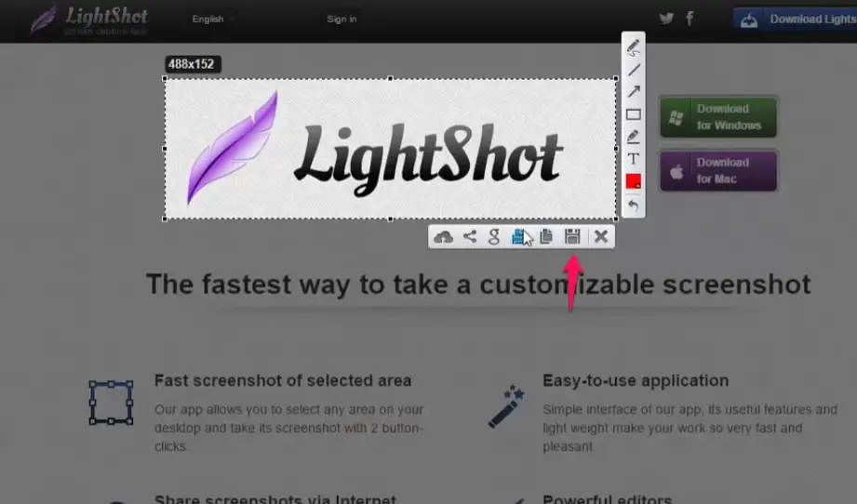857x504 pixels.
Task: Click Download for Mac button
Action: [718, 171]
